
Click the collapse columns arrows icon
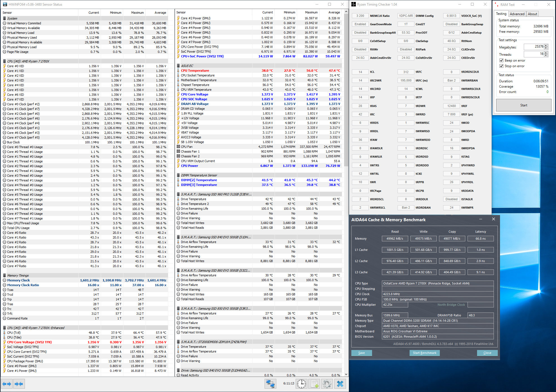(19, 384)
